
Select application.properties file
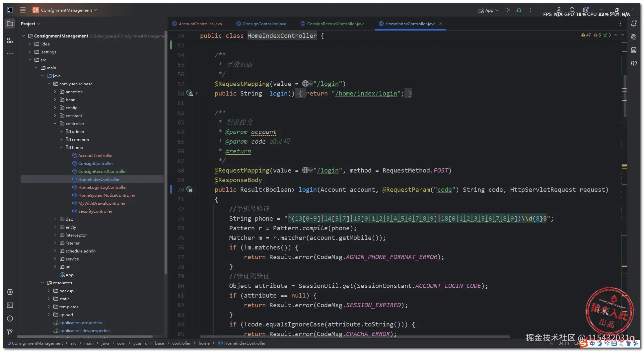tap(80, 322)
